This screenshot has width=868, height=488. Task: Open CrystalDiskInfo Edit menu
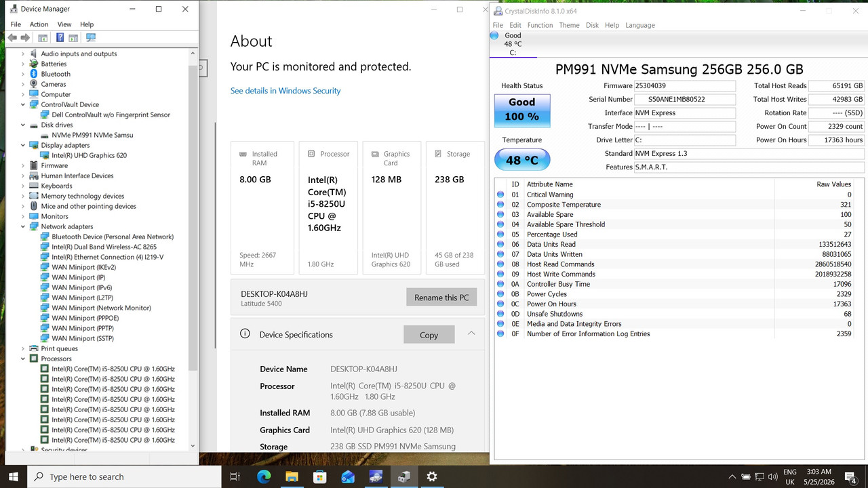click(x=515, y=25)
